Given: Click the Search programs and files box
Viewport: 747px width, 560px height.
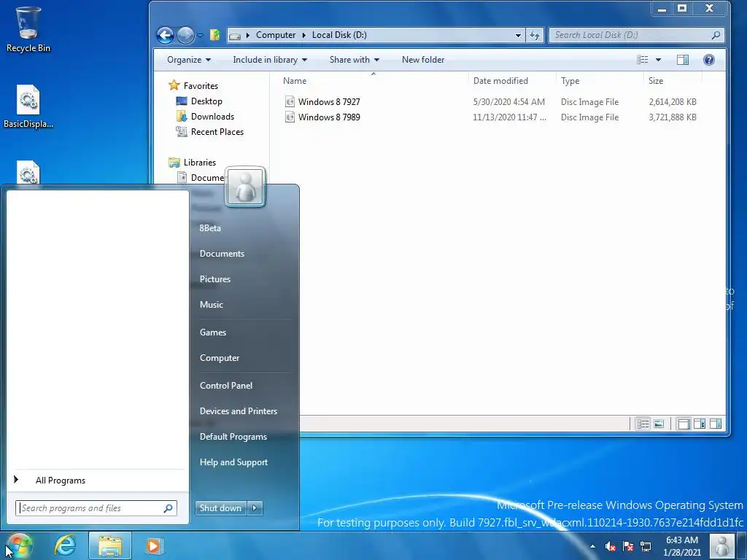Looking at the screenshot, I should point(96,508).
